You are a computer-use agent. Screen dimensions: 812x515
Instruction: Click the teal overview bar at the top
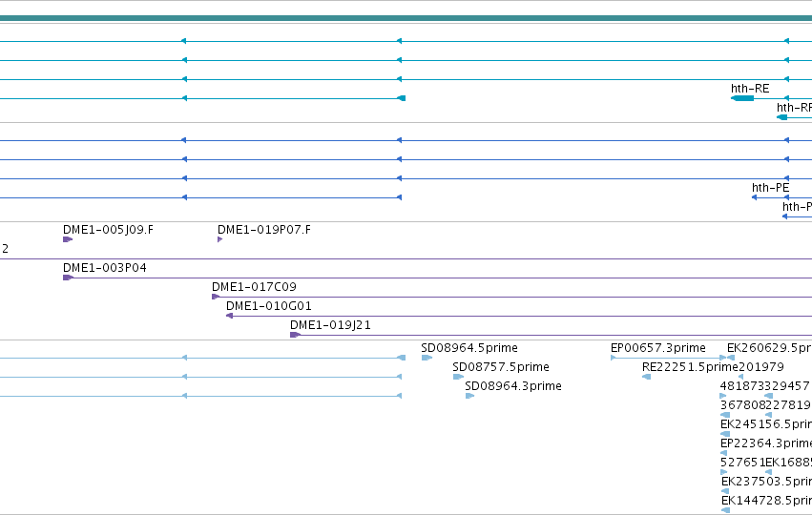[x=406, y=19]
